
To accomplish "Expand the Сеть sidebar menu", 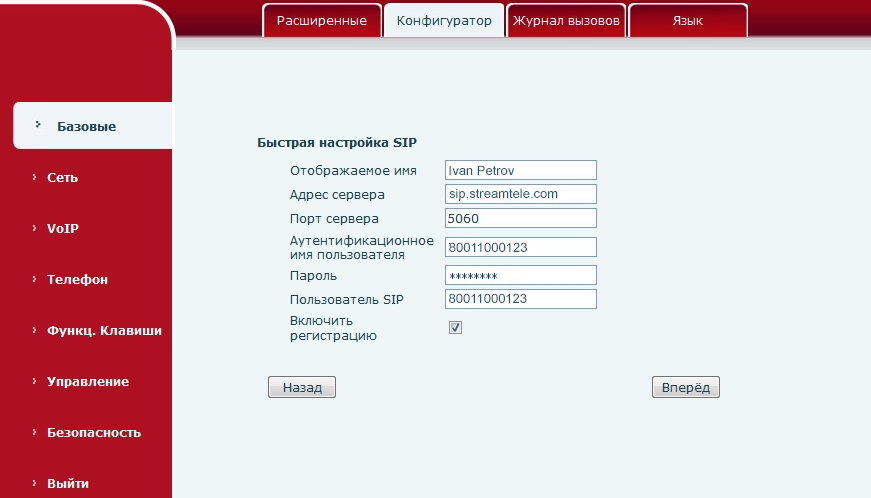I will [62, 178].
